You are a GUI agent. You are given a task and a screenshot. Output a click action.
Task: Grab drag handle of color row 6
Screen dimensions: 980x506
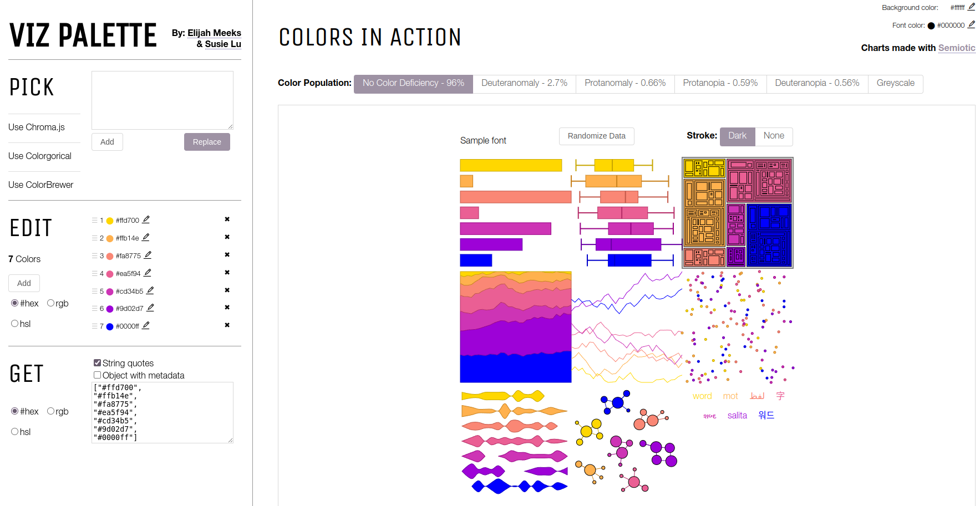pyautogui.click(x=95, y=309)
